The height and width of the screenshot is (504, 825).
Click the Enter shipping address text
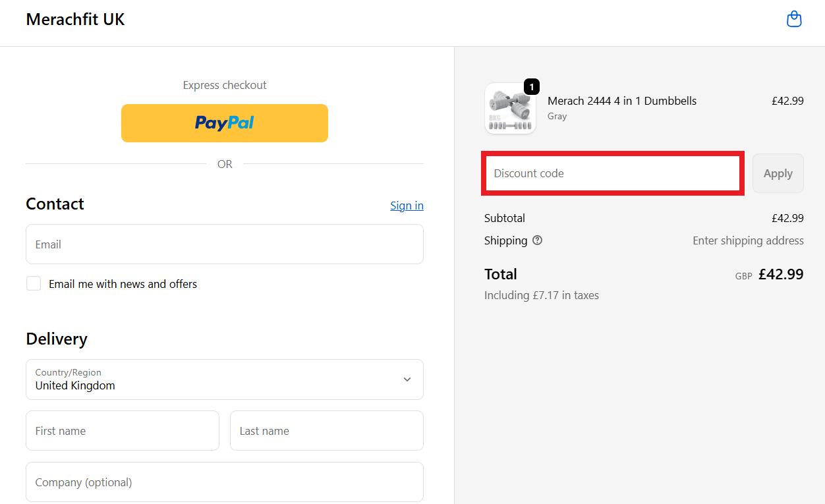click(x=748, y=240)
